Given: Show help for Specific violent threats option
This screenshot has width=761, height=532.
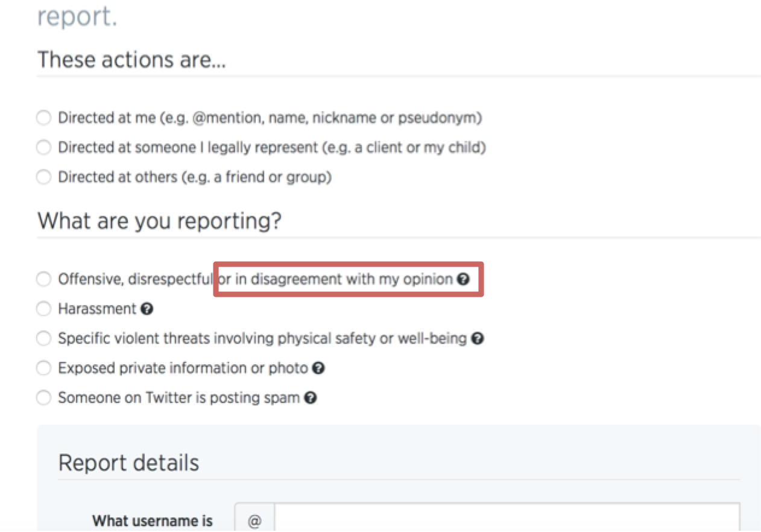Looking at the screenshot, I should click(478, 338).
